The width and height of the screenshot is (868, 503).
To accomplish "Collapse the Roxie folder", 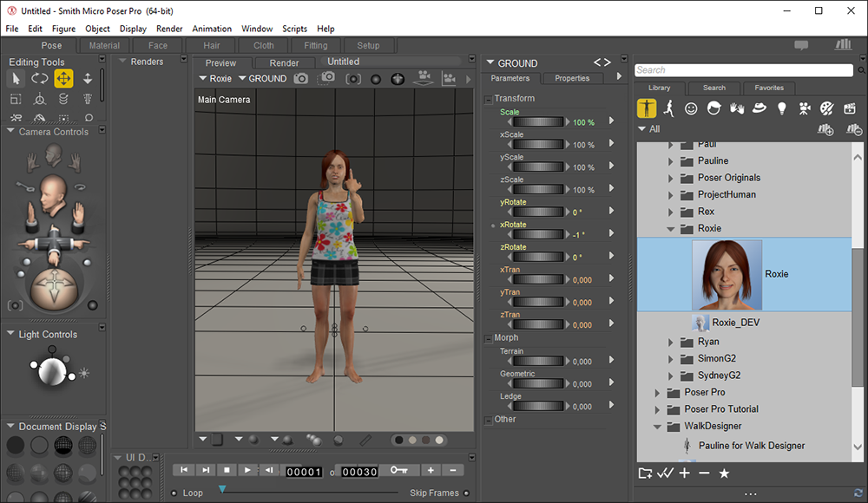I will [670, 229].
